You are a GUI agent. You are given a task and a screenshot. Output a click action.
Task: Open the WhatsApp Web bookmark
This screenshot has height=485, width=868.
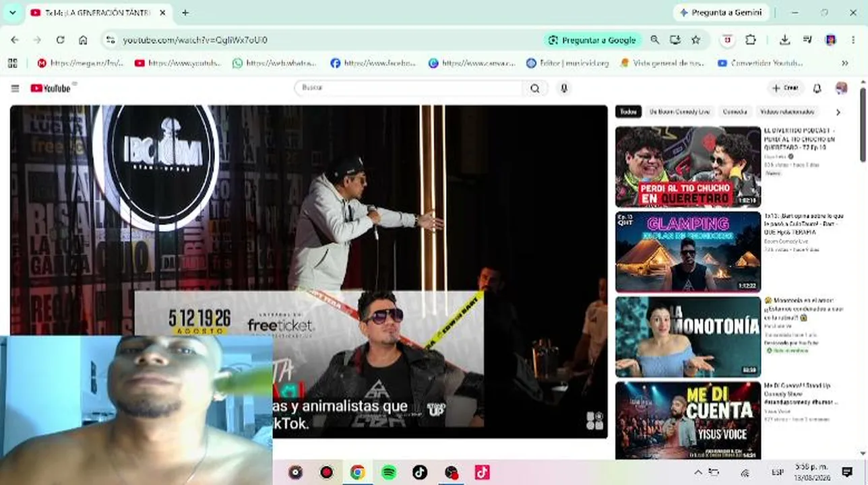[274, 63]
